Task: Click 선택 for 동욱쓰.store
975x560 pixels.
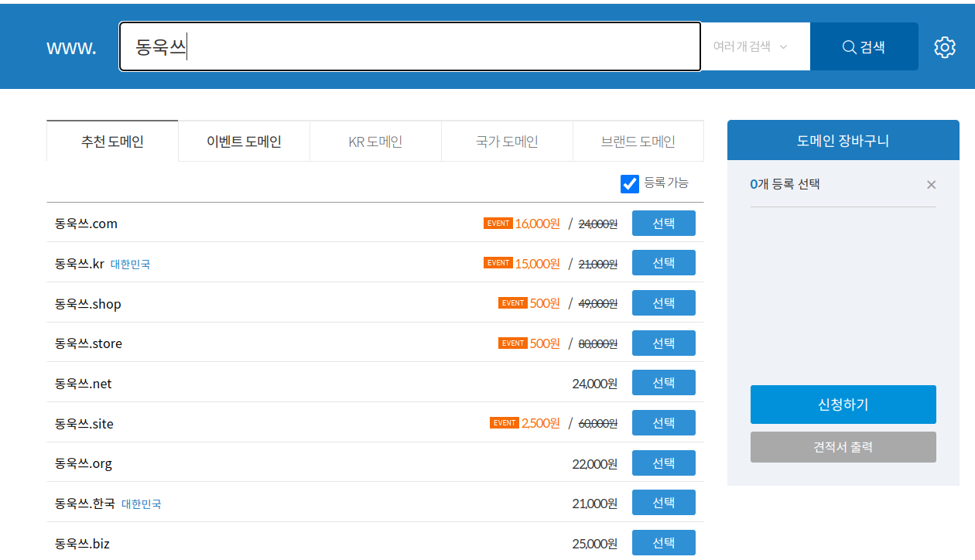Action: click(x=663, y=343)
